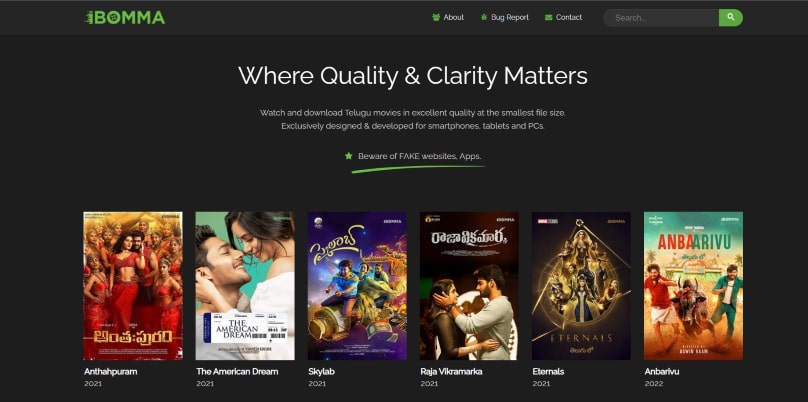Viewport: 808px width, 402px height.
Task: Click "Beware of FAKE websites, Apps." text
Action: pos(420,156)
